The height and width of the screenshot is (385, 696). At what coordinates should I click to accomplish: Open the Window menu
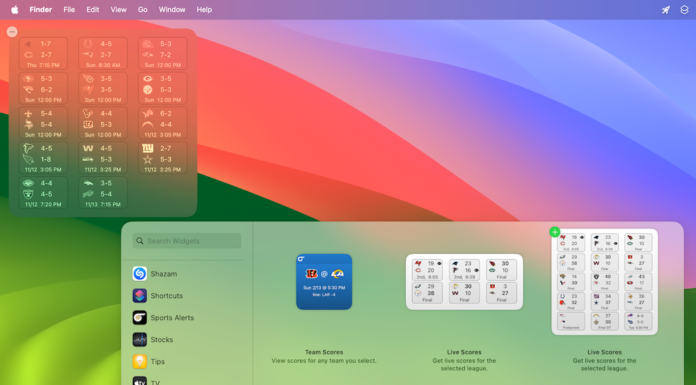pyautogui.click(x=172, y=10)
